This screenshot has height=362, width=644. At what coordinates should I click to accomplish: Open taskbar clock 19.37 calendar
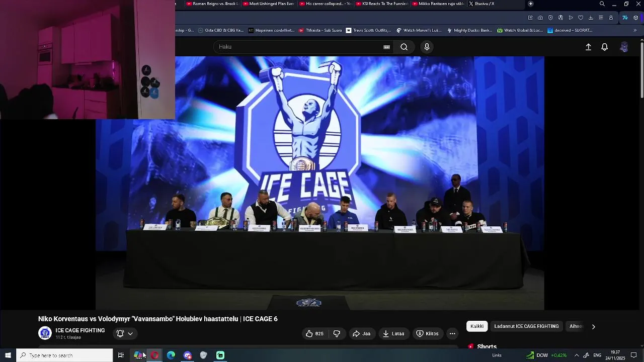[615, 355]
